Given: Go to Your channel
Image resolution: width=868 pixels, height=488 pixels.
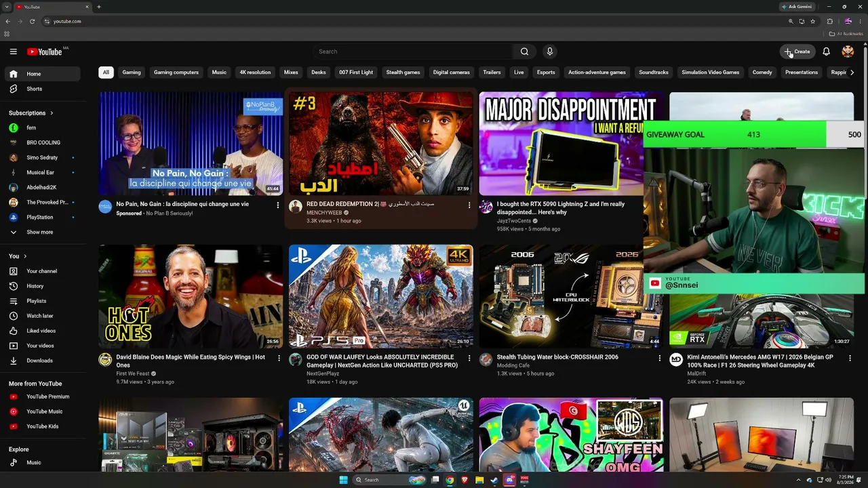Looking at the screenshot, I should (x=41, y=271).
